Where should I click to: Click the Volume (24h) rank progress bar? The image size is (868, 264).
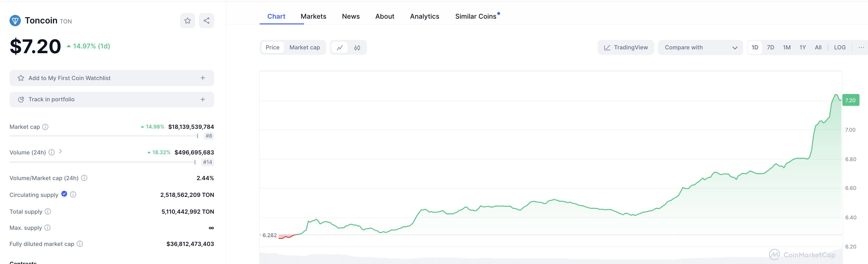click(102, 162)
